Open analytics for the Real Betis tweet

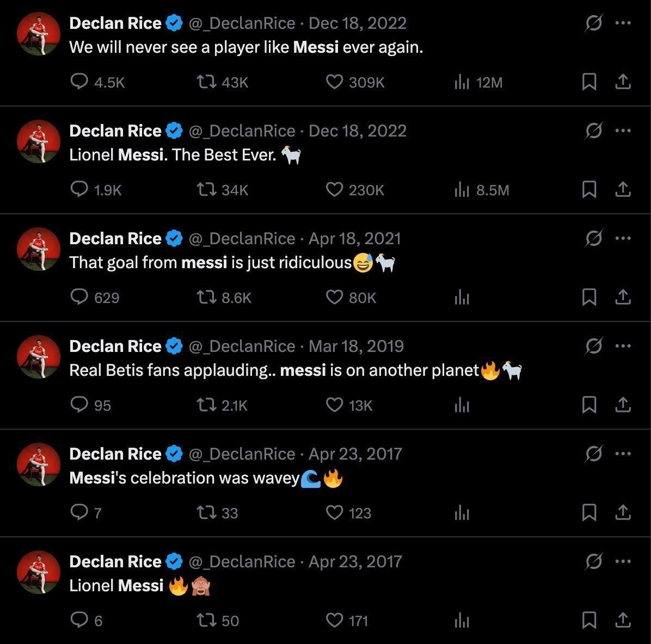click(x=462, y=405)
